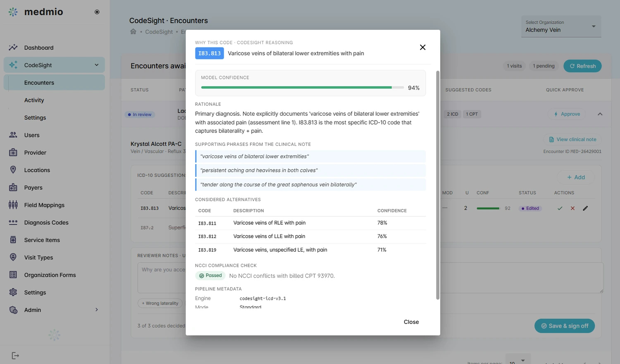Click the row confidence bar showing 92
The height and width of the screenshot is (364, 620).
coord(488,209)
